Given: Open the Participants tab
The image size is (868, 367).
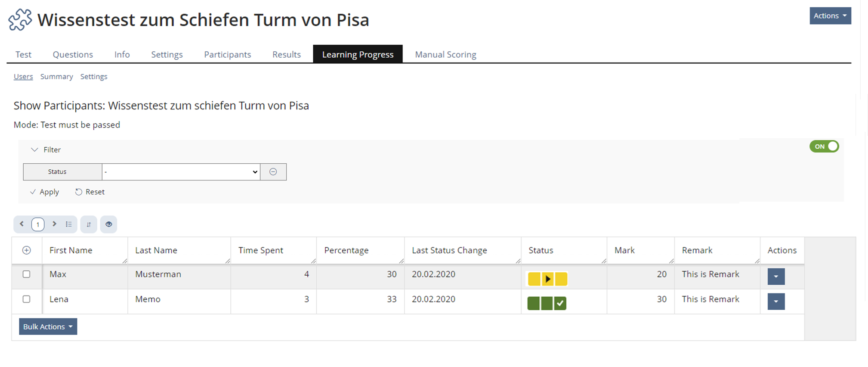Looking at the screenshot, I should coord(227,55).
